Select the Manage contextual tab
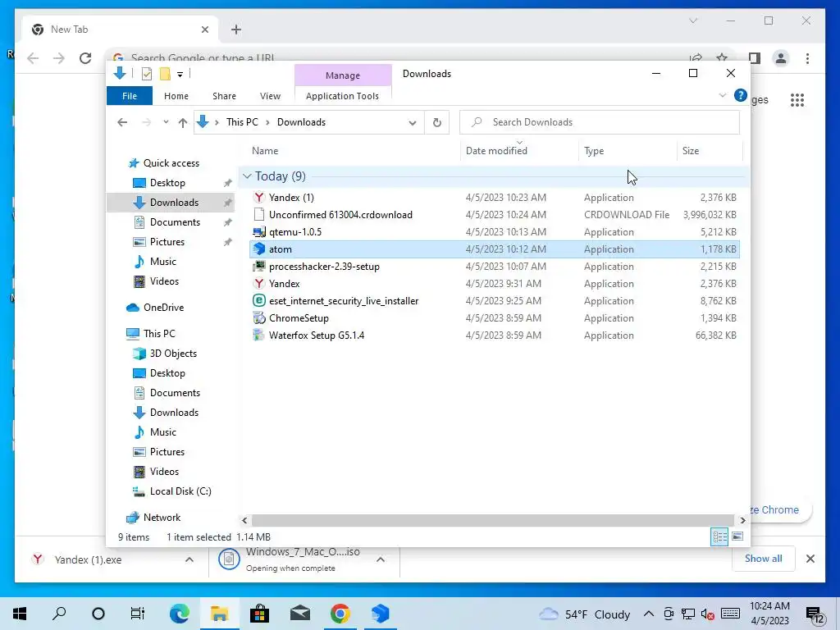This screenshot has height=630, width=840. (343, 75)
